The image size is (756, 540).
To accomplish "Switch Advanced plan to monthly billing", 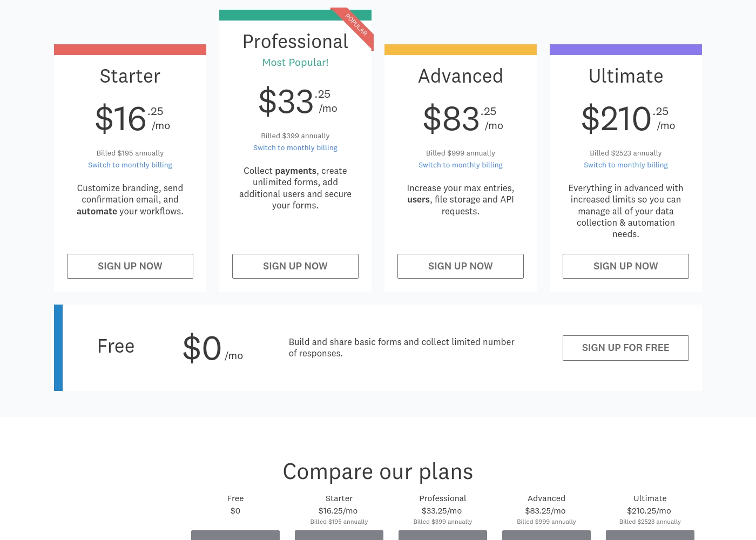I will (461, 165).
